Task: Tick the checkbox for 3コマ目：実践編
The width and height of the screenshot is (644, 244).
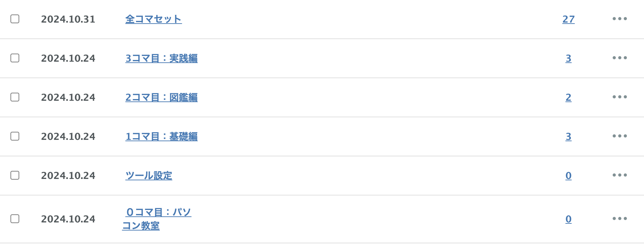Action: click(15, 58)
